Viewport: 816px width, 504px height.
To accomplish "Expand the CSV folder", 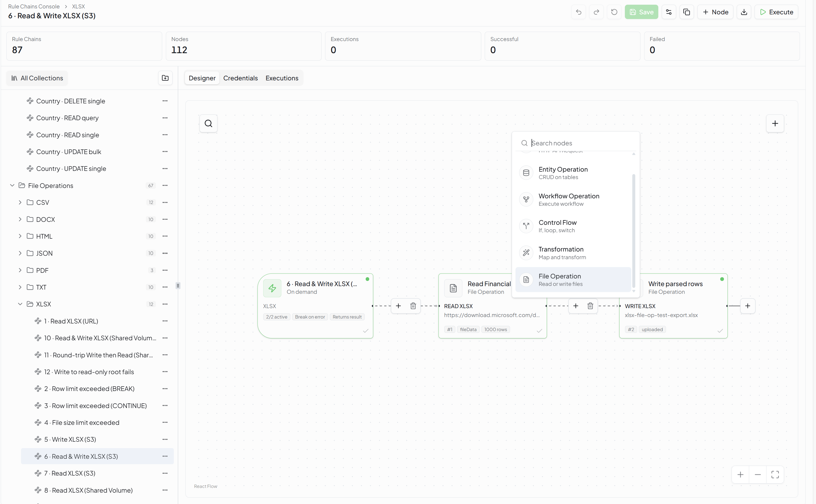I will 20,203.
